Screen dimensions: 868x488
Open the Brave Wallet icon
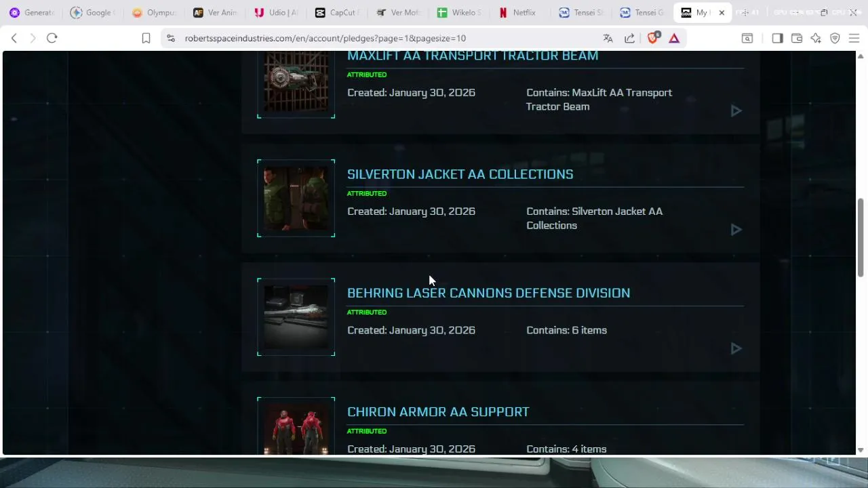click(x=797, y=39)
